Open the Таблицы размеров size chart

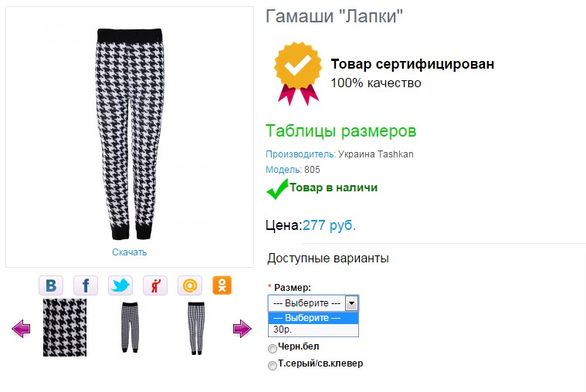340,130
